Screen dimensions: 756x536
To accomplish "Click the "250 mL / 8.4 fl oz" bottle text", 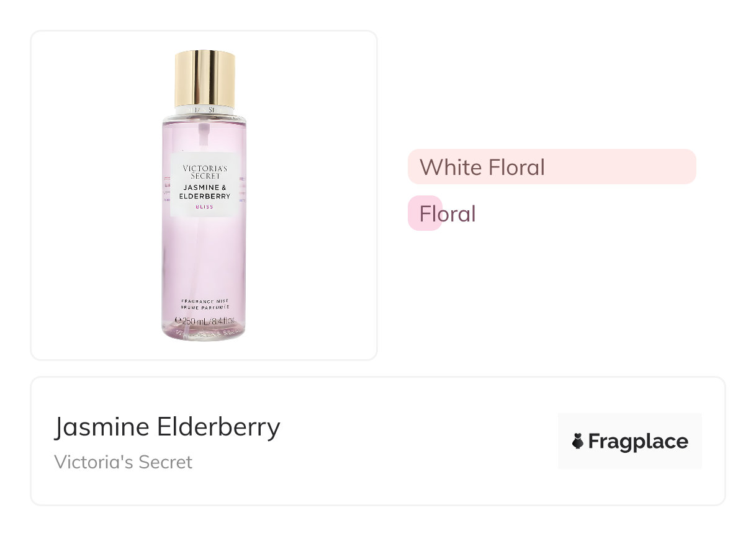I will tap(207, 321).
